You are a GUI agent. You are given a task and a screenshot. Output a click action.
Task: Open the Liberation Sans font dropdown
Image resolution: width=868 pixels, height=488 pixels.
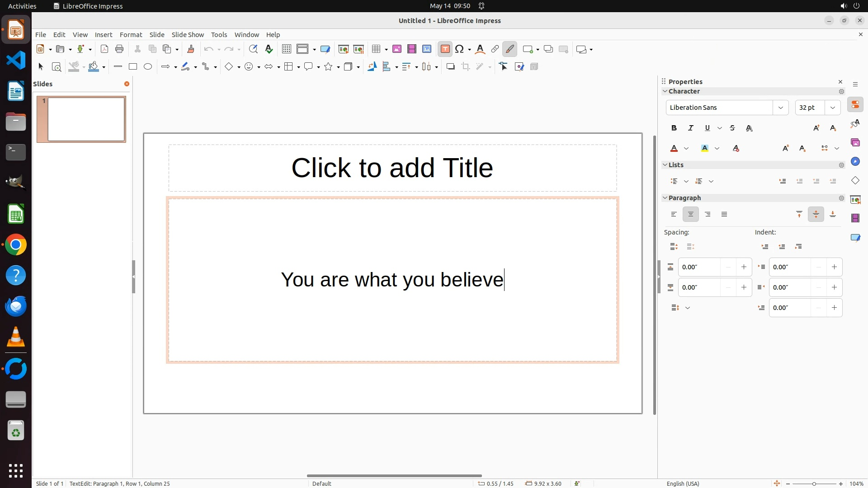pyautogui.click(x=780, y=108)
